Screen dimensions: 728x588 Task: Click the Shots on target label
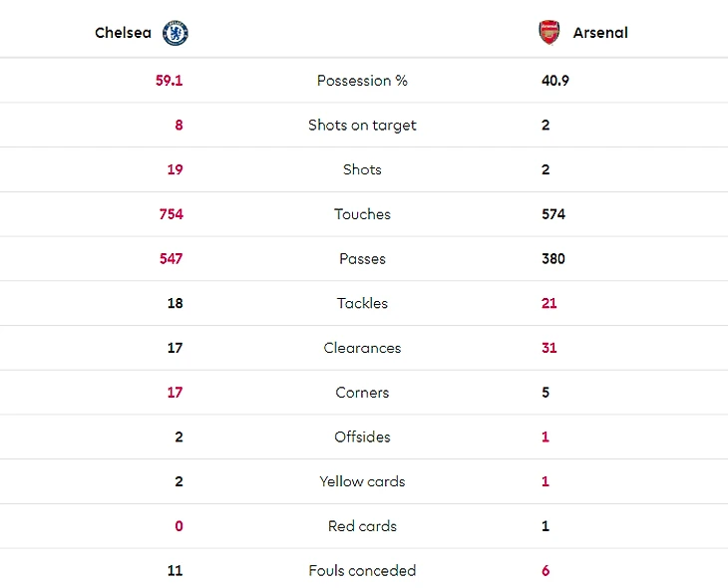(362, 126)
